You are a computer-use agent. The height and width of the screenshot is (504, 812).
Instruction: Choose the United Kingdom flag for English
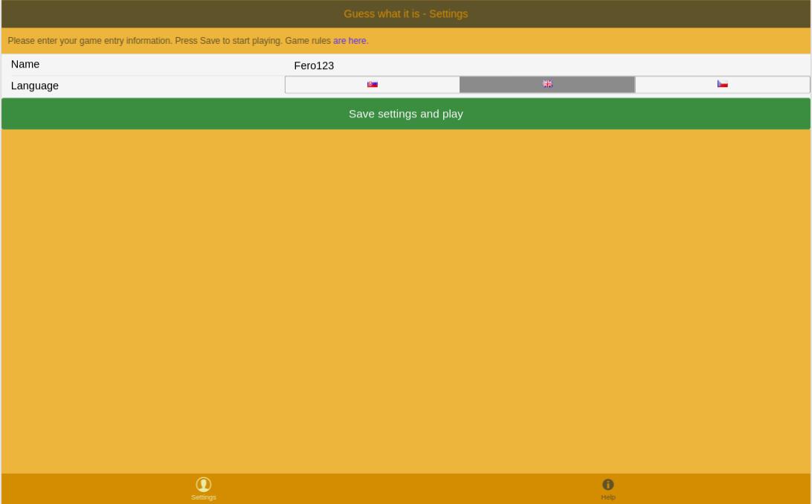tap(547, 85)
